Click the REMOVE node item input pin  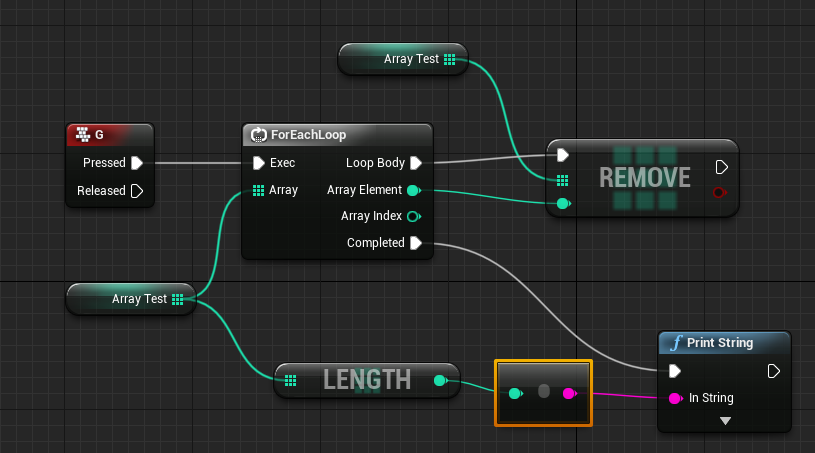click(563, 204)
